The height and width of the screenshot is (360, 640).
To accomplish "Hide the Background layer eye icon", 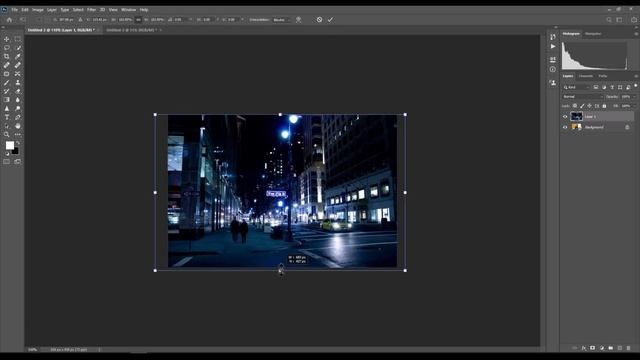I will (x=565, y=127).
